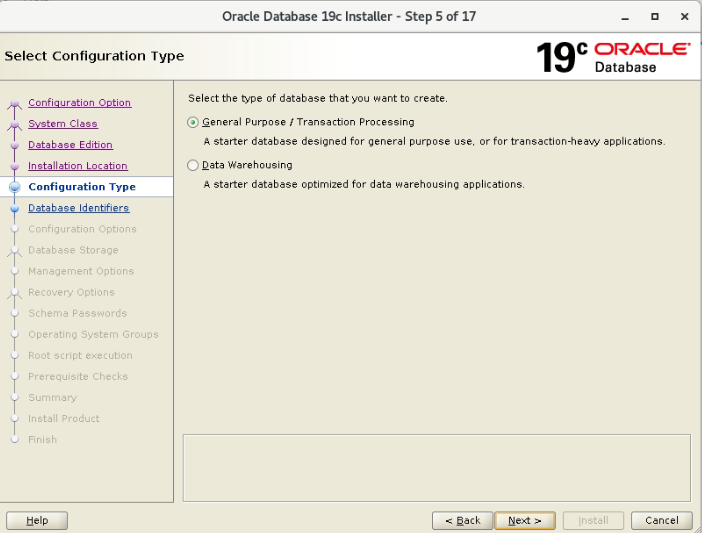Image resolution: width=702 pixels, height=533 pixels.
Task: Go to System Class step link
Action: point(63,124)
